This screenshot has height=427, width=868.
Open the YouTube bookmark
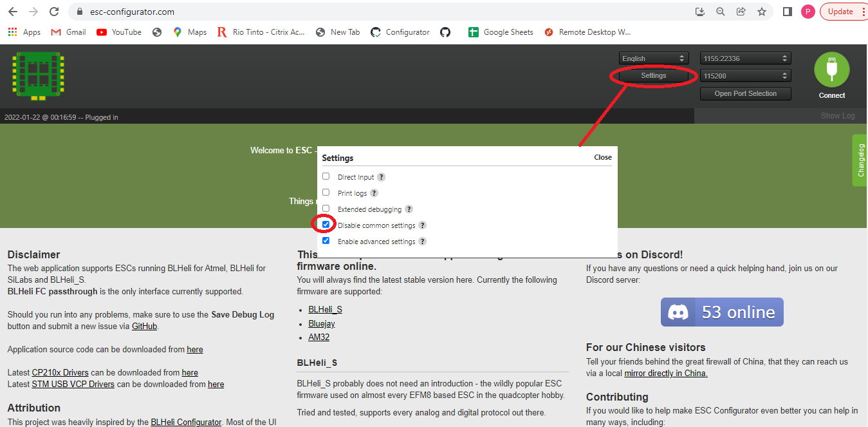(119, 32)
